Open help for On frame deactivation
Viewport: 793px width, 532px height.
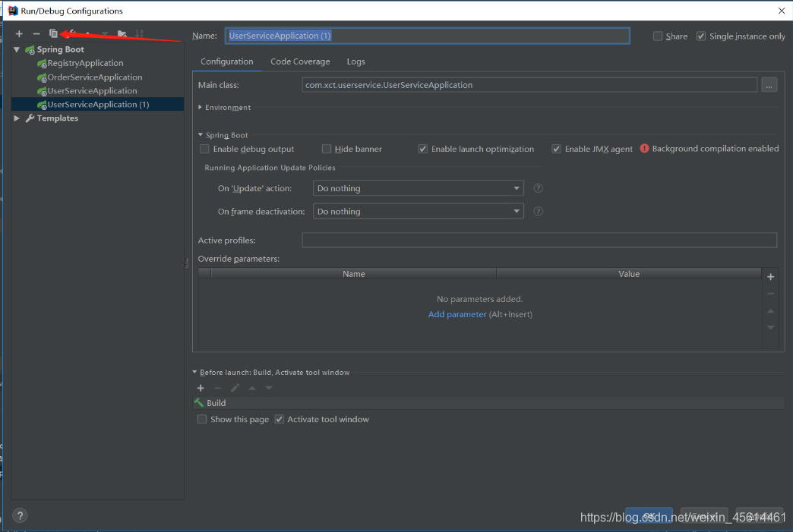538,212
